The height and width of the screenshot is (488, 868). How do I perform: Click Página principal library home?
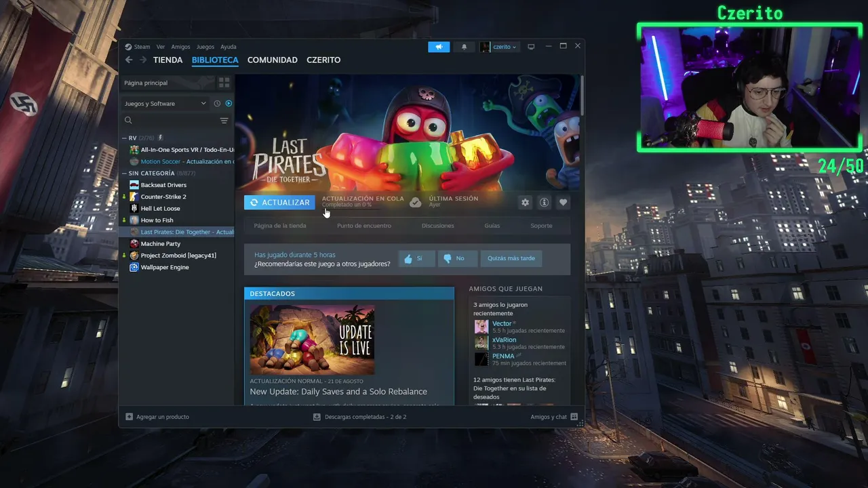click(x=167, y=83)
